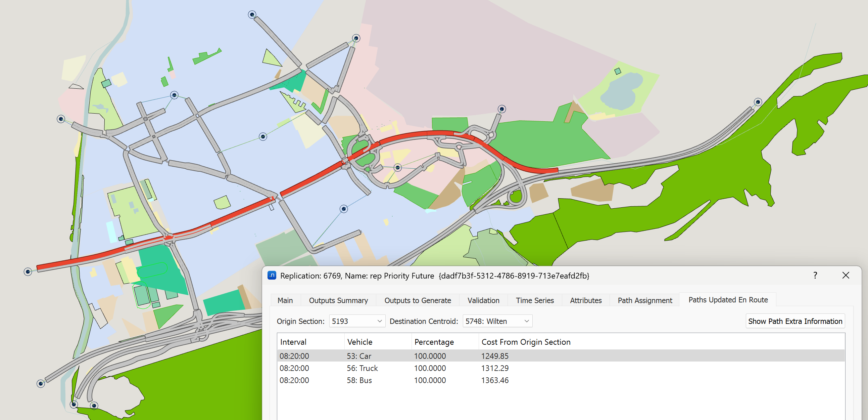Click the Aimsun logo icon in the dialog title bar
Screen dimensions: 868x420
[x=272, y=276]
